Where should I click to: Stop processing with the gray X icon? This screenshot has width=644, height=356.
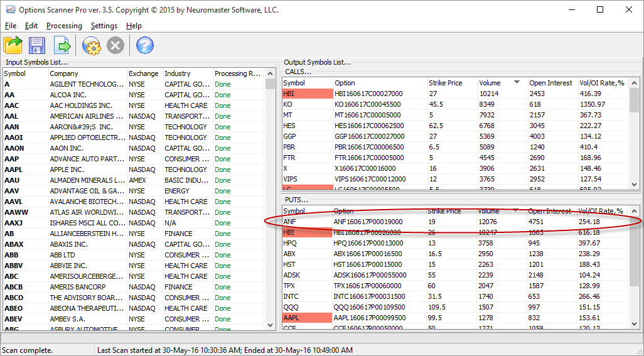(115, 45)
